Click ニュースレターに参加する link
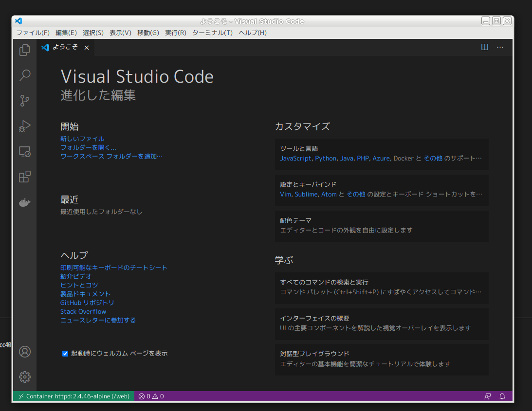This screenshot has height=411, width=532. [98, 320]
